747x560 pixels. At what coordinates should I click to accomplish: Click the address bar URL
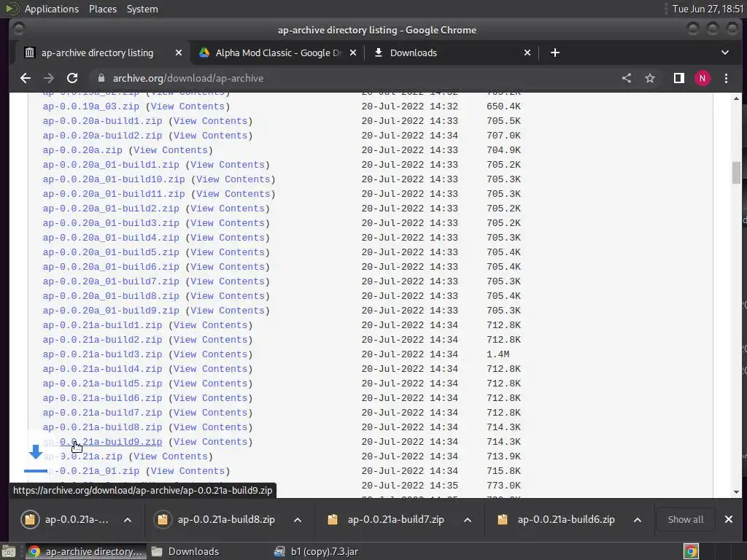(187, 78)
